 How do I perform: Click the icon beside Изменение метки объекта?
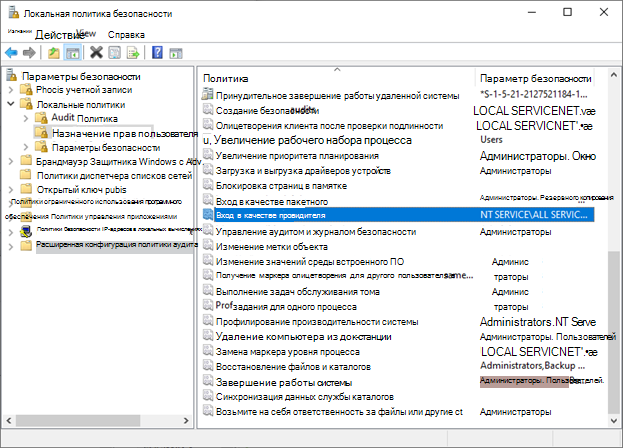(207, 246)
